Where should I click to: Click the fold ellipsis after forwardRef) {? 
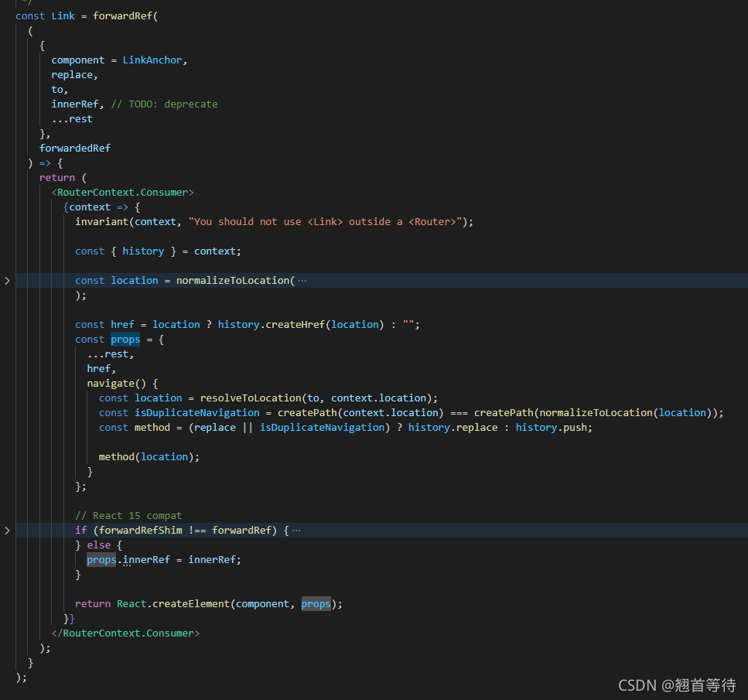296,530
